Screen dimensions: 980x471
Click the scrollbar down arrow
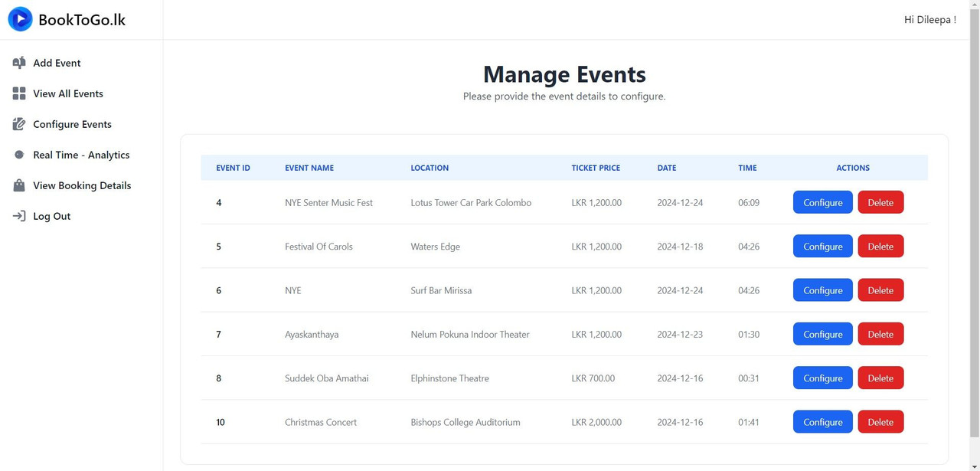coord(974,466)
